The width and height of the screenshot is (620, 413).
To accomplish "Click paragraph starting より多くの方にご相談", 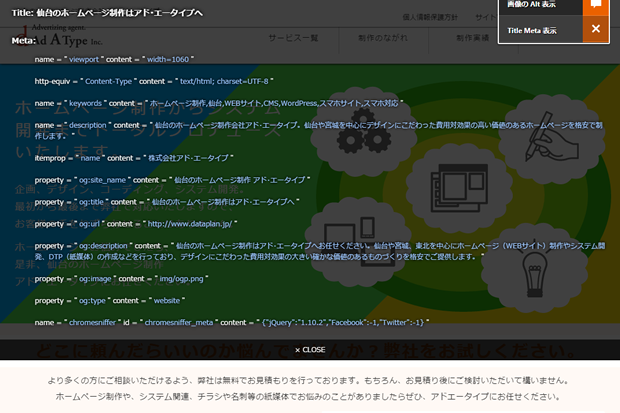I will click(308, 381).
